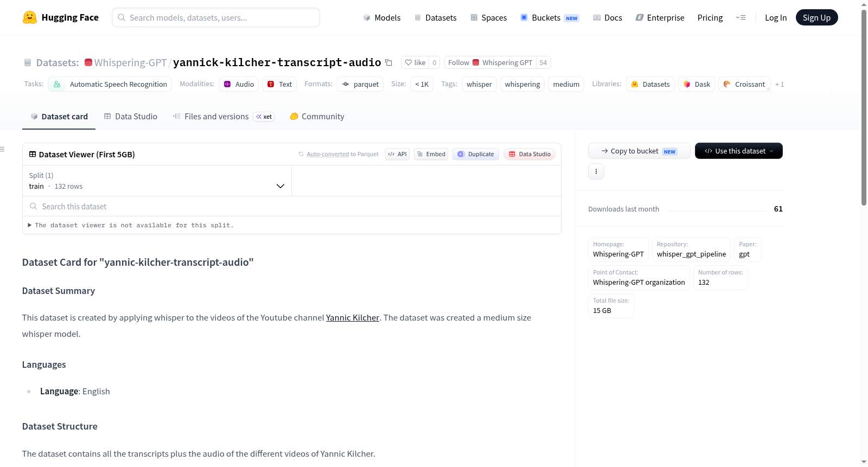
Task: Click the Hugging Face logo
Action: (x=60, y=17)
